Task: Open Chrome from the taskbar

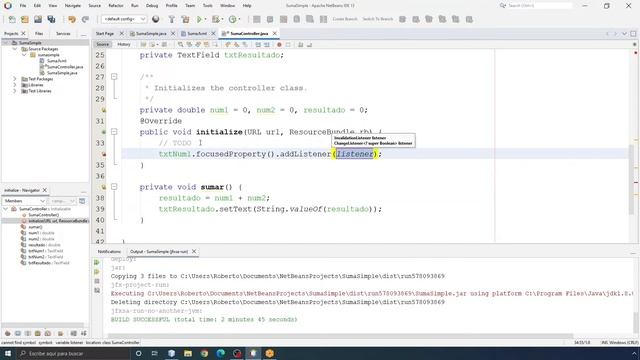Action: tap(204, 353)
